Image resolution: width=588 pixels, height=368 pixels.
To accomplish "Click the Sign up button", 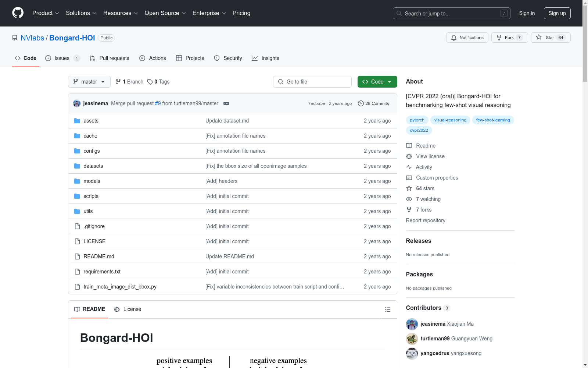I will [557, 13].
